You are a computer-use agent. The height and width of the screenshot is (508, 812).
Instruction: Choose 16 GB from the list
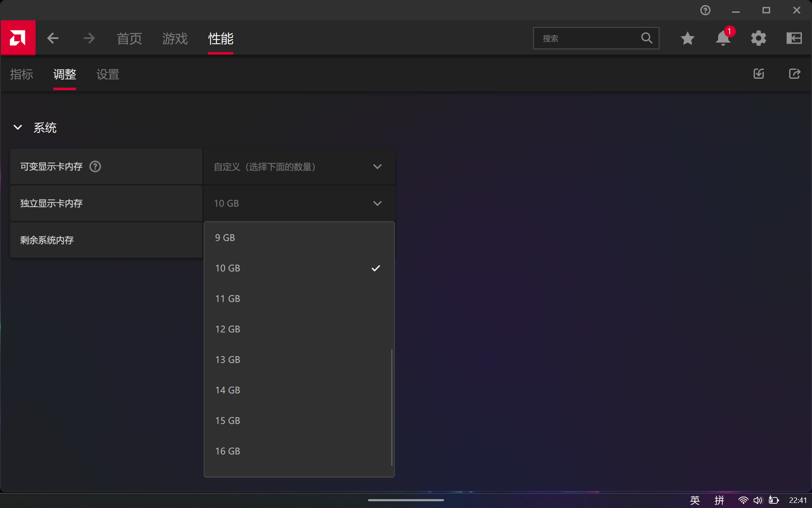coord(228,451)
